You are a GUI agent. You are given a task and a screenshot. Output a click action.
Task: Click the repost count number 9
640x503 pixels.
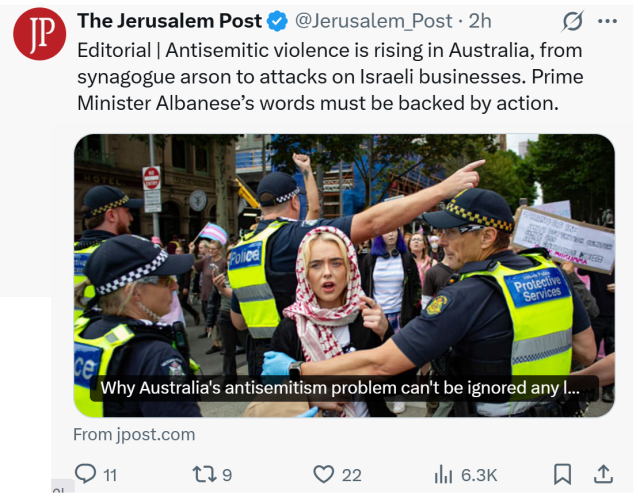(227, 475)
